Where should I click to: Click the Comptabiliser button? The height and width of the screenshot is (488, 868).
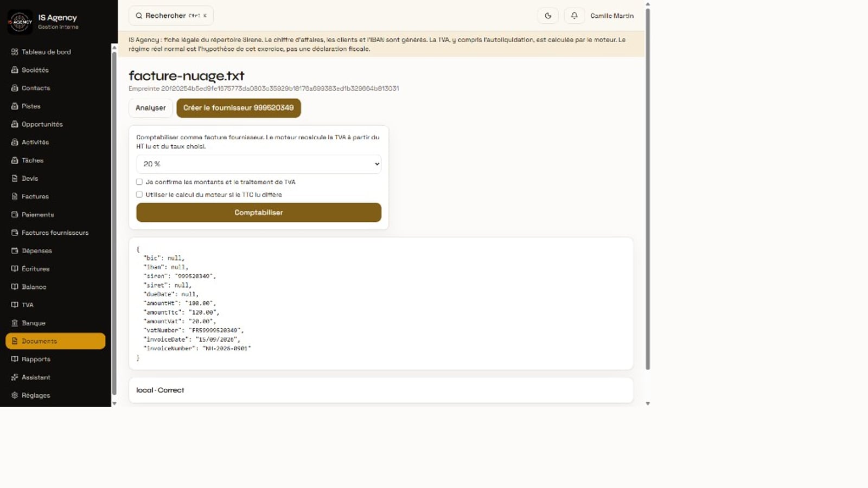259,213
